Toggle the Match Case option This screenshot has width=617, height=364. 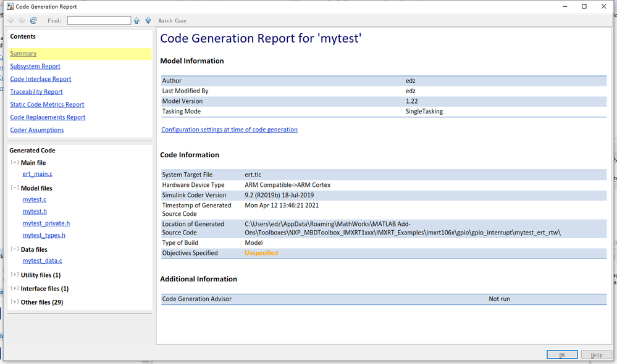172,20
